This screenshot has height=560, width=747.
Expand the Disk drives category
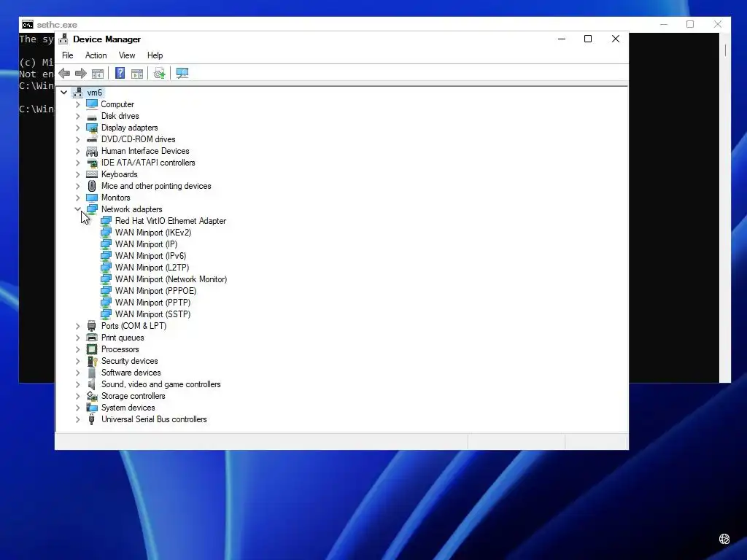point(77,116)
